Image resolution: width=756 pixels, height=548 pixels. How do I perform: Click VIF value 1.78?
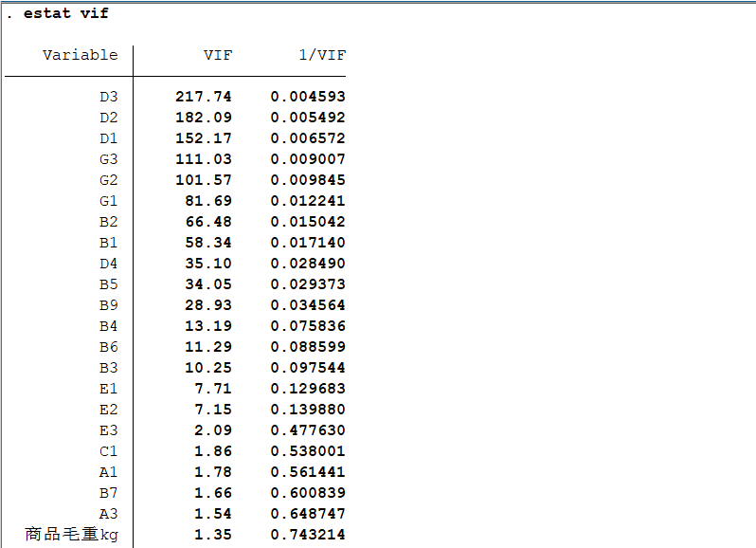213,471
